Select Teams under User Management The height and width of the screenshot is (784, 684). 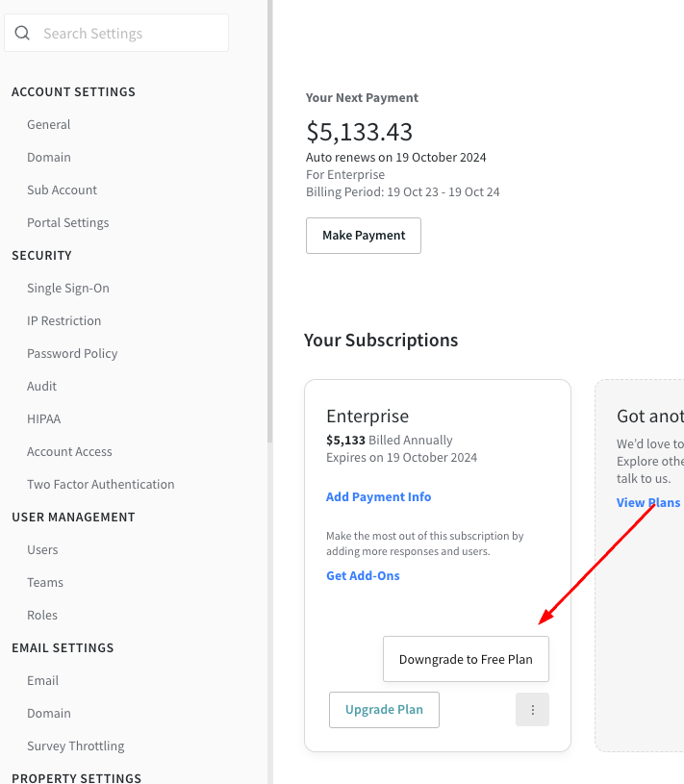45,583
